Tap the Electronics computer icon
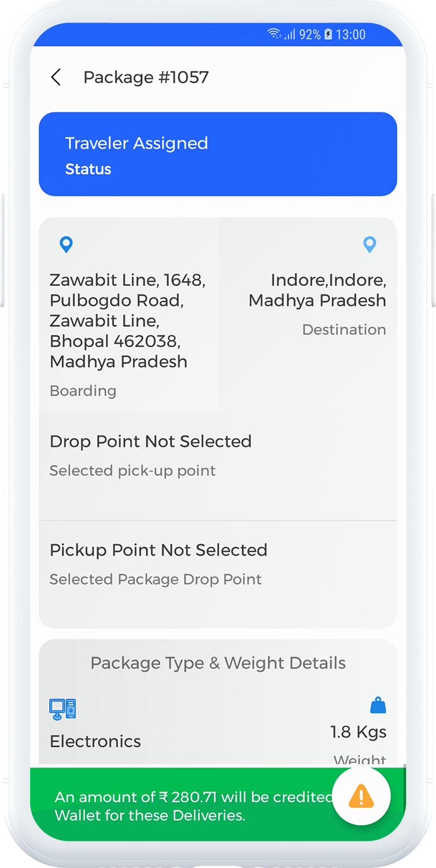 [x=62, y=709]
